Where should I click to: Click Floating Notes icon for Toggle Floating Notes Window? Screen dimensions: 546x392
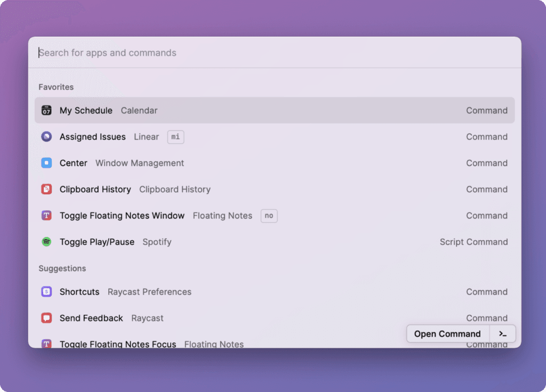click(46, 215)
